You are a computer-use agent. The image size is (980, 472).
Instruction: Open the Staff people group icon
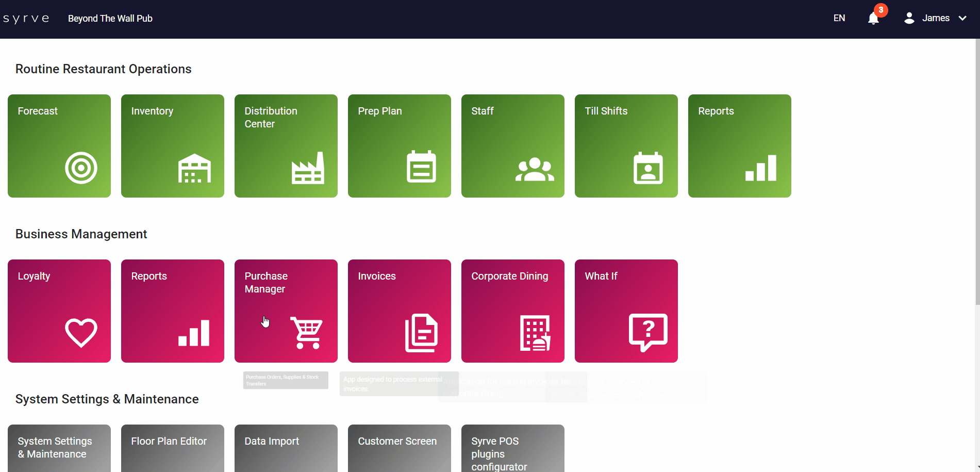pyautogui.click(x=535, y=169)
